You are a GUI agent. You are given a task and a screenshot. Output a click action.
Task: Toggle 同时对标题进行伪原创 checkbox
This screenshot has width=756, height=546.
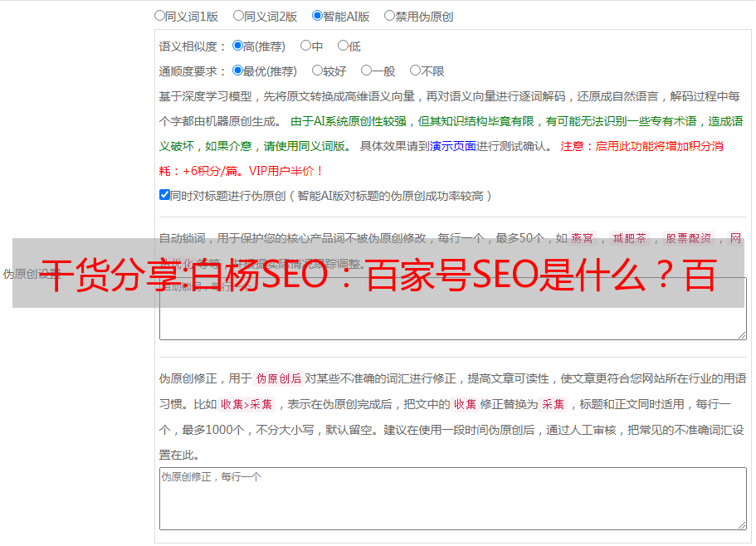pyautogui.click(x=164, y=195)
